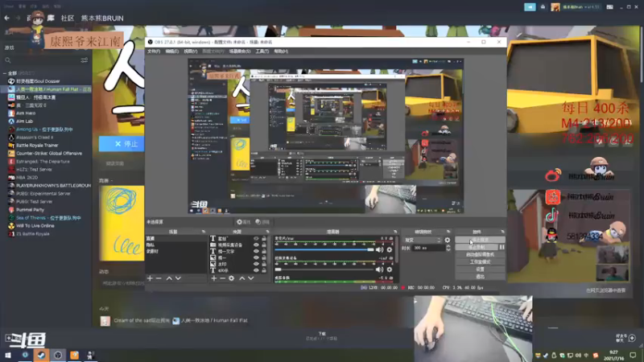Click the 停止推流 stop streaming button
644x362 pixels.
coord(480,240)
